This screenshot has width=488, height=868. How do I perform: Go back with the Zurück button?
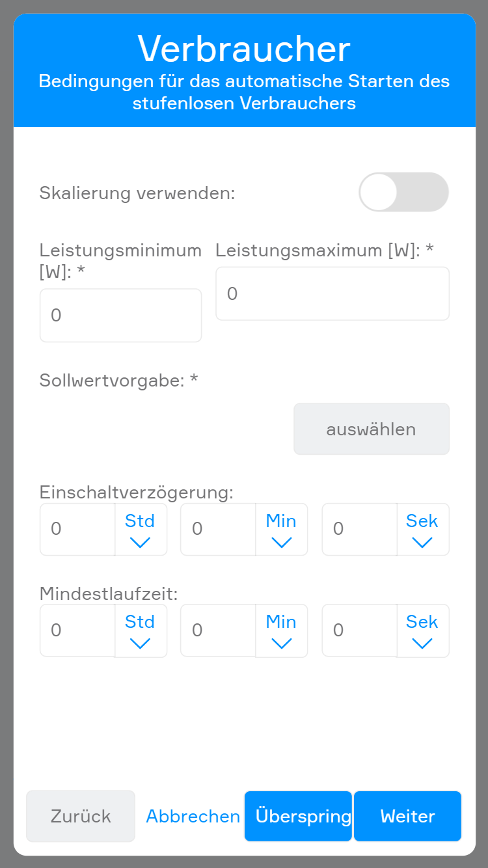(x=81, y=816)
